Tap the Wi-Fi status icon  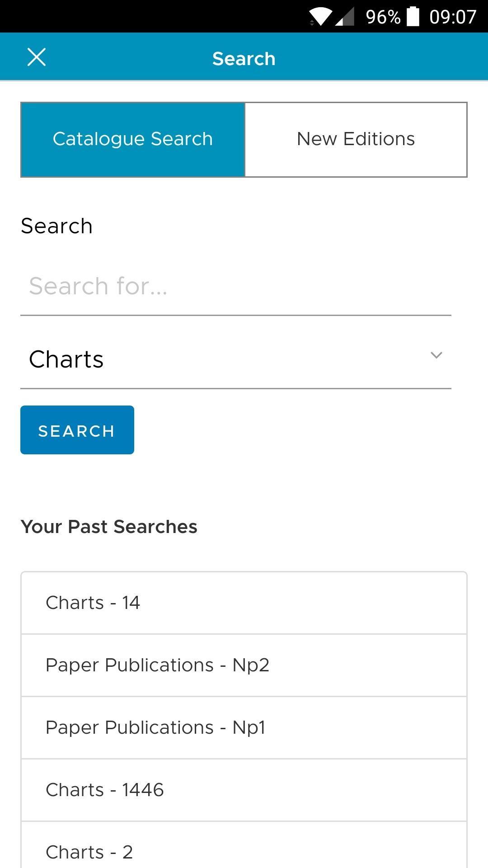pos(320,17)
